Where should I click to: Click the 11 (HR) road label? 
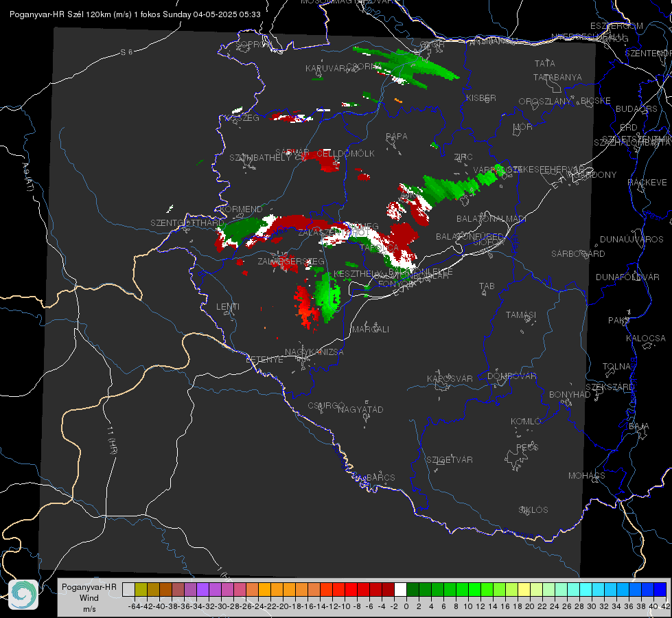pos(113,439)
